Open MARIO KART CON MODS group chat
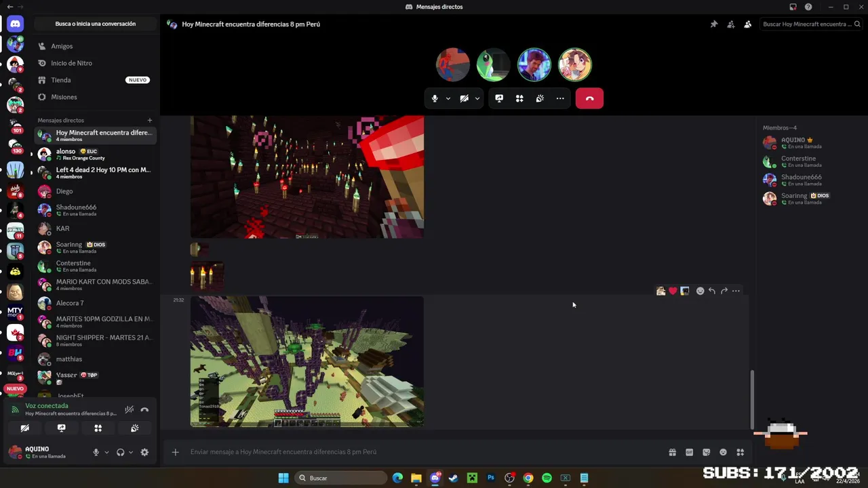This screenshot has width=868, height=488. [95, 285]
